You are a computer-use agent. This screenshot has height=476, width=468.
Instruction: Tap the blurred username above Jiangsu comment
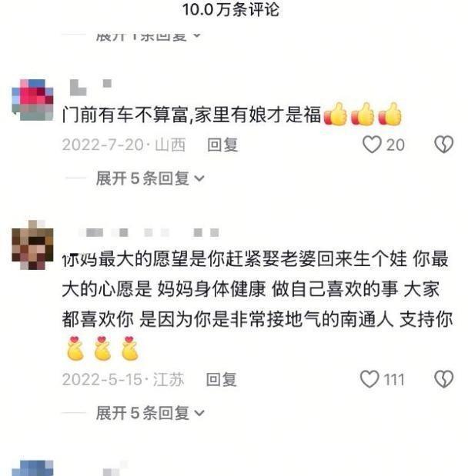pos(149,233)
